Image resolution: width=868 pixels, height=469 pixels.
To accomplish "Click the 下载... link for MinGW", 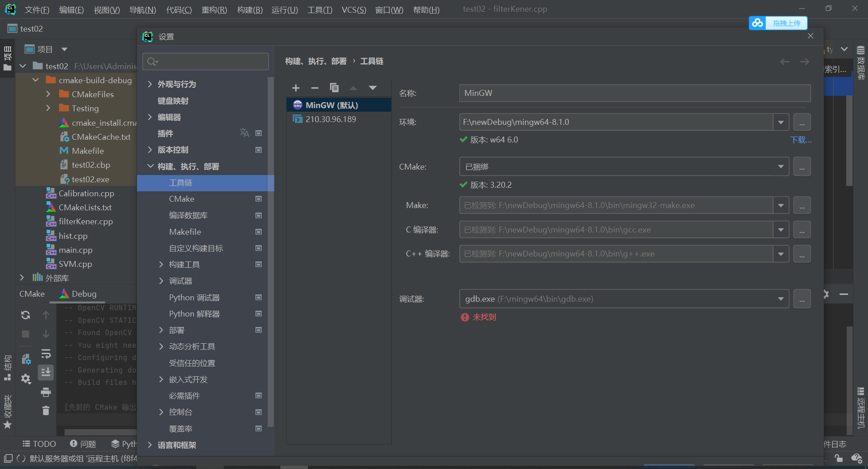I will tap(801, 140).
